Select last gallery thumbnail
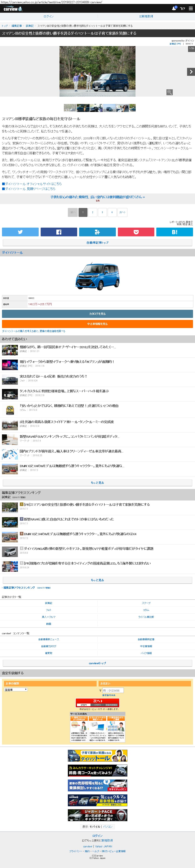Screen dimensions: 195x868 [132, 108]
